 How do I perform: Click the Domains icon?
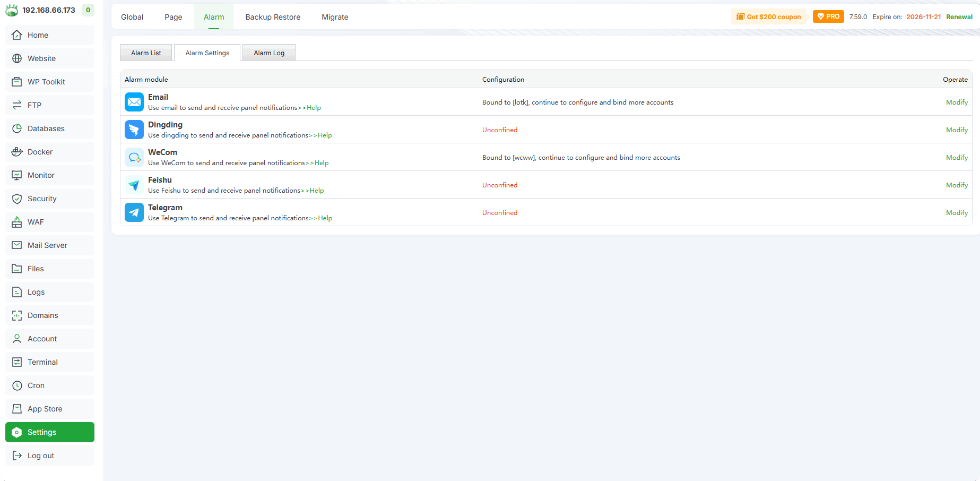[17, 315]
